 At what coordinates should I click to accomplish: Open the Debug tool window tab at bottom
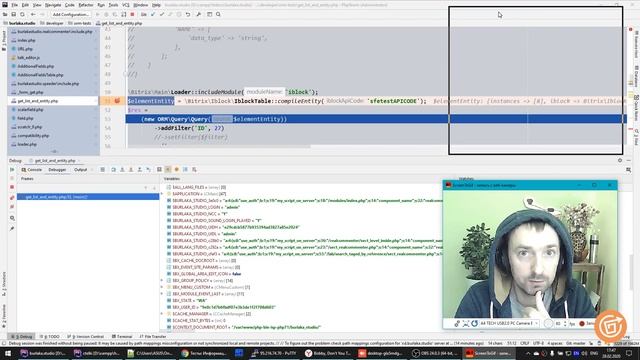pyautogui.click(x=22, y=336)
